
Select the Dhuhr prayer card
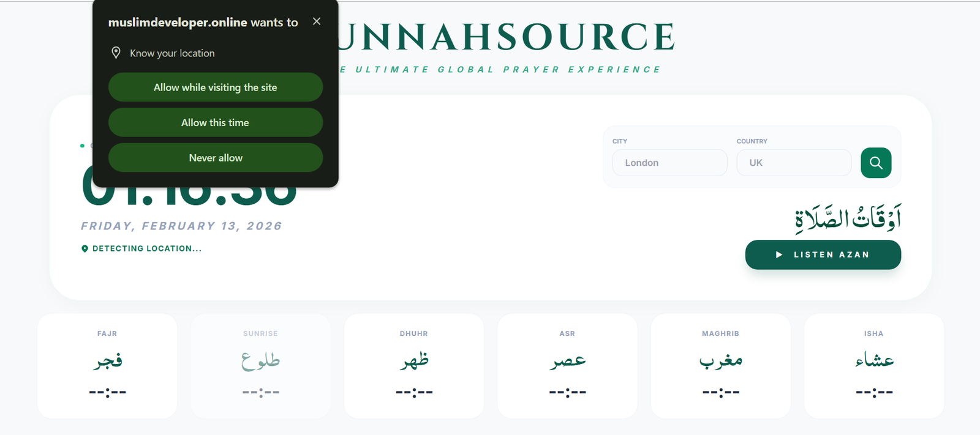[x=414, y=366]
